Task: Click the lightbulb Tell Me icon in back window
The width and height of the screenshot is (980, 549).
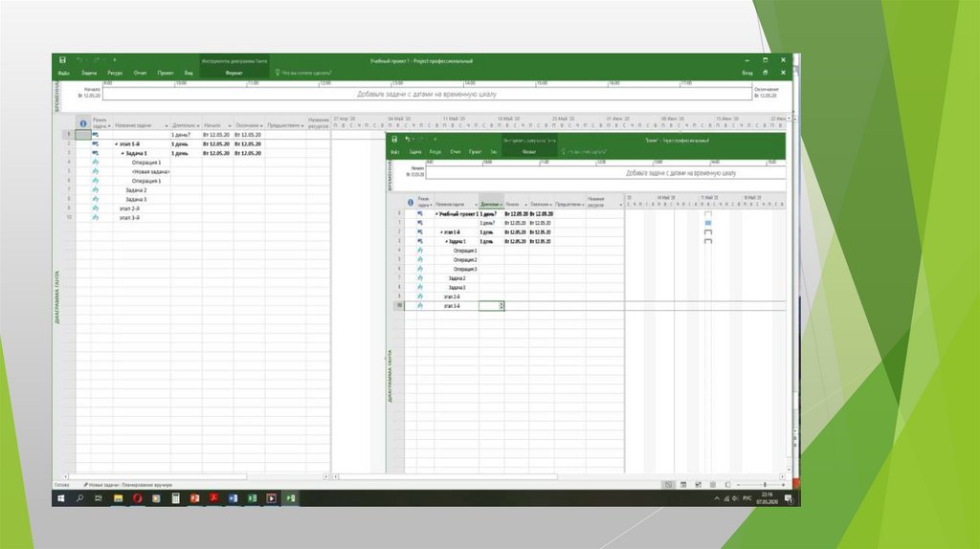Action: 278,73
